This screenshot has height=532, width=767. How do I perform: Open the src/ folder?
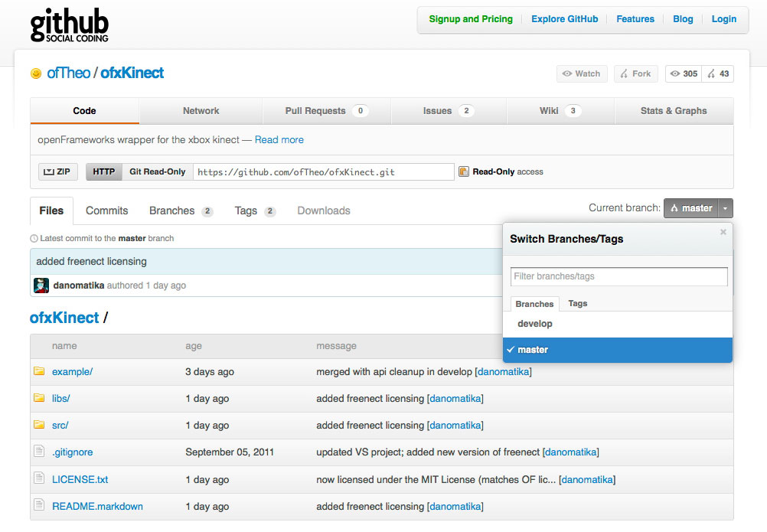[x=60, y=426]
